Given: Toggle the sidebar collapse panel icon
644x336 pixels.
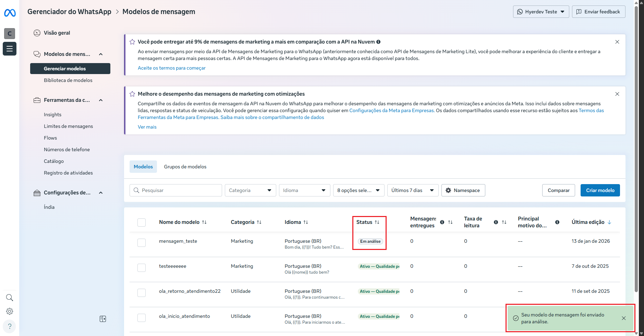Looking at the screenshot, I should point(103,319).
